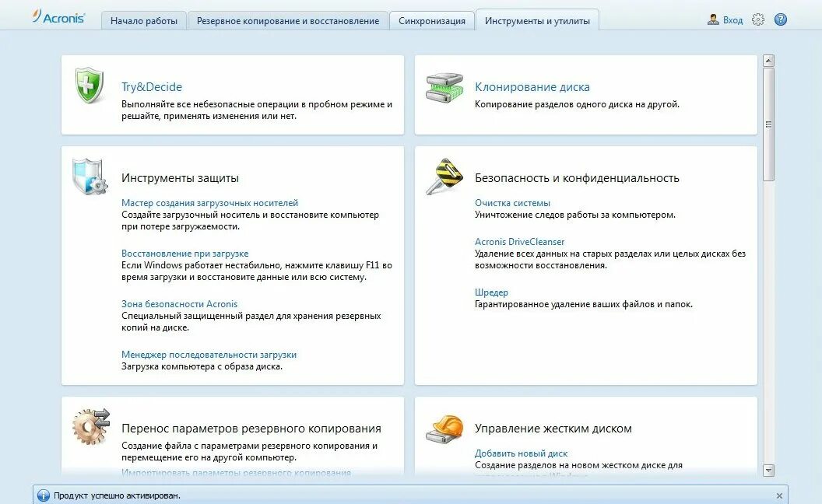Click Добавить новый диск link
This screenshot has height=504, width=822.
point(521,453)
